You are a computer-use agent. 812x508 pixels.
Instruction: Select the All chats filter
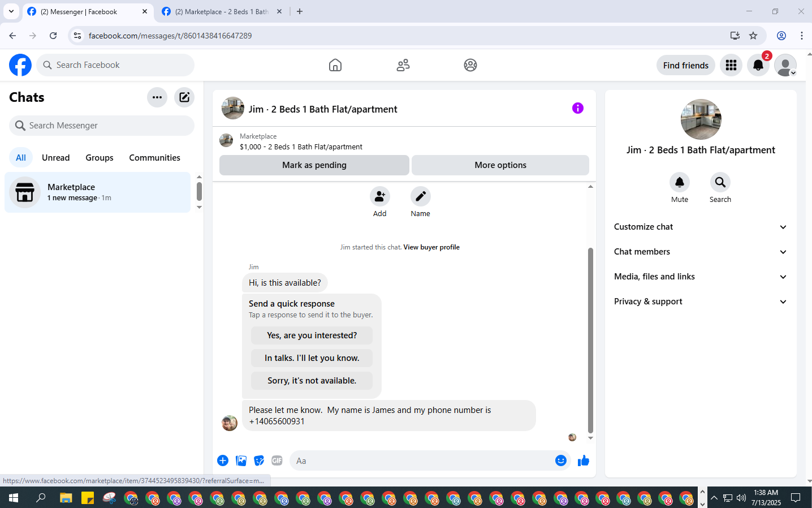[21, 158]
